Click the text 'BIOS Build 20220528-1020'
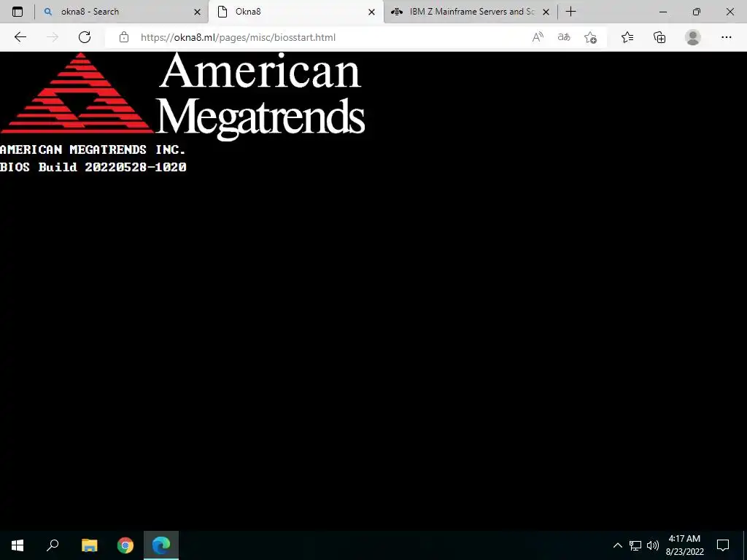 pyautogui.click(x=93, y=167)
